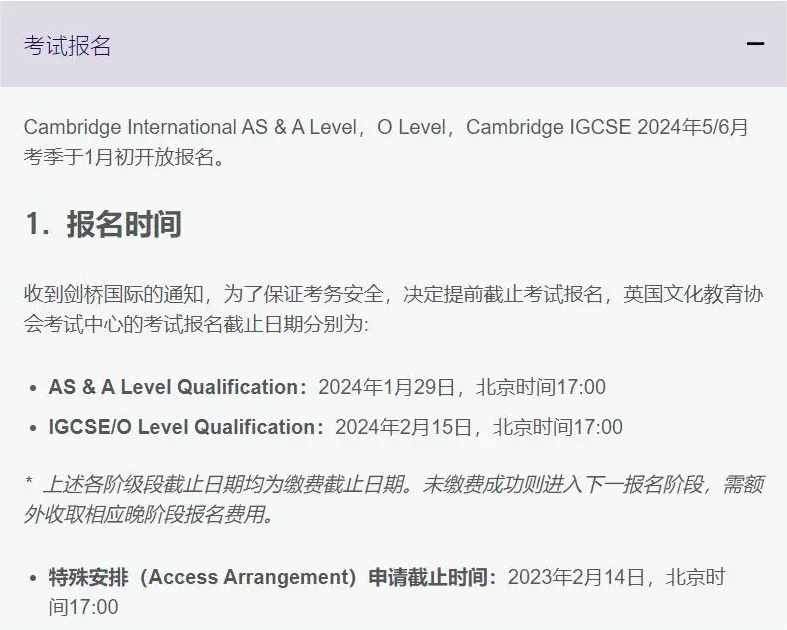Click the text Cambridge International AS & A Level
The height and width of the screenshot is (630, 787).
[190, 127]
